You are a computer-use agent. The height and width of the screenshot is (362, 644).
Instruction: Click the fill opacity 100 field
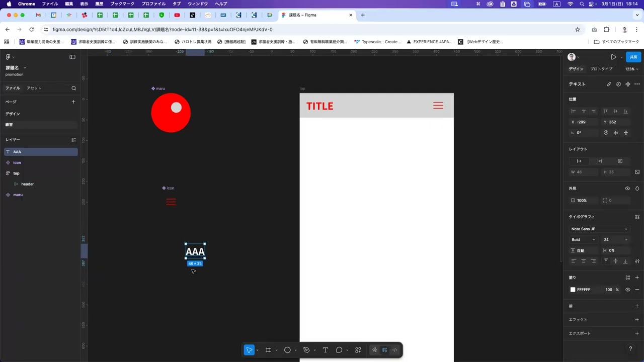coord(610,290)
